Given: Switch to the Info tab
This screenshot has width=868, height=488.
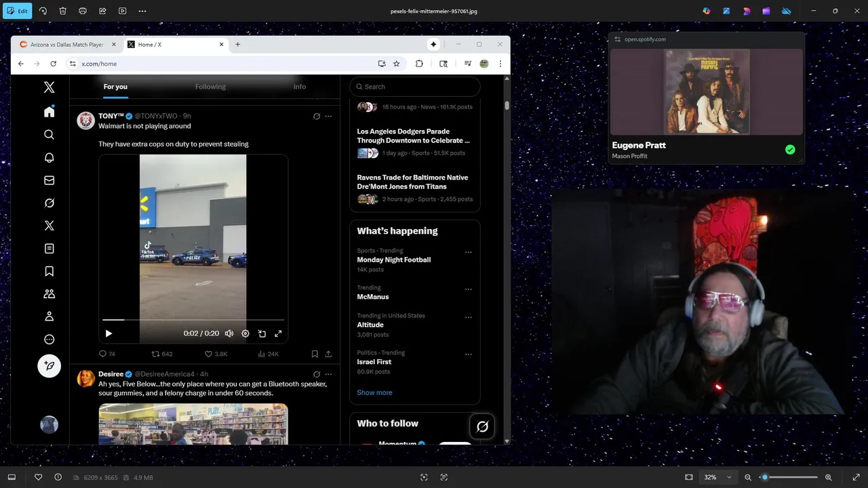Looking at the screenshot, I should click(300, 87).
